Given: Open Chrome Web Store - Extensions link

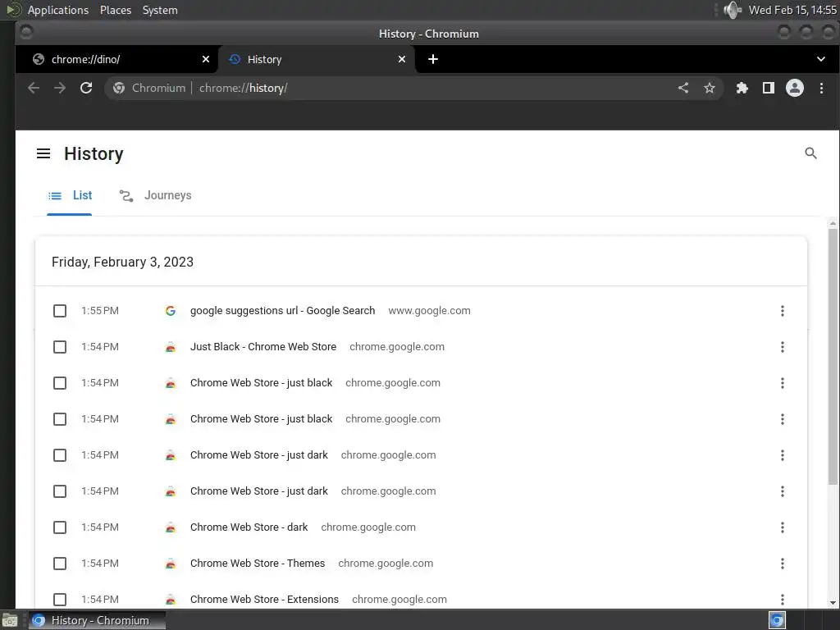Looking at the screenshot, I should click(x=265, y=600).
